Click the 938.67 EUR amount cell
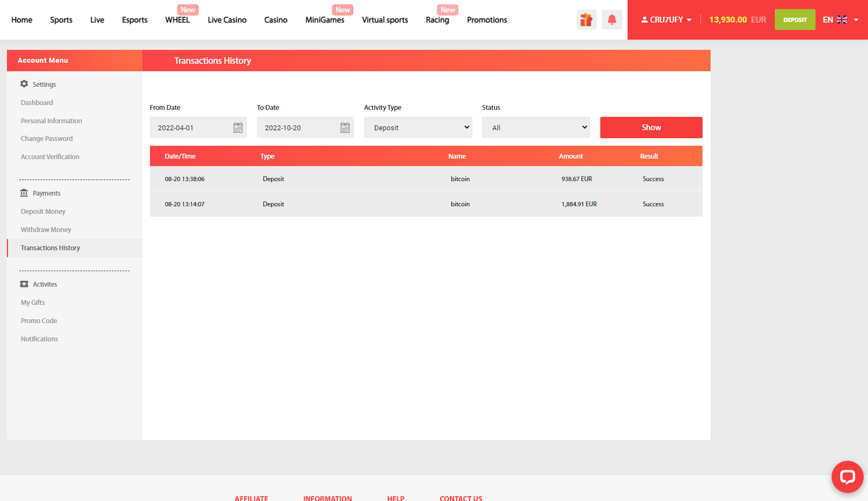Viewport: 868px width, 501px height. (577, 179)
